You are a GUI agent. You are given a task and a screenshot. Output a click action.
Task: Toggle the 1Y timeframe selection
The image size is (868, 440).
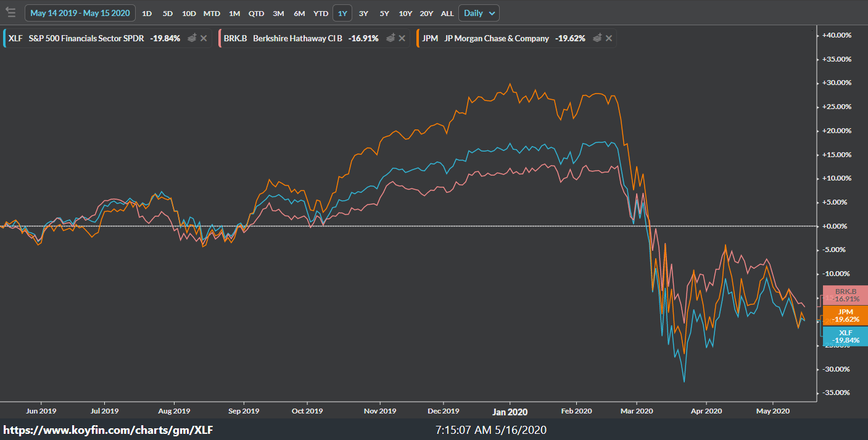[x=342, y=12]
